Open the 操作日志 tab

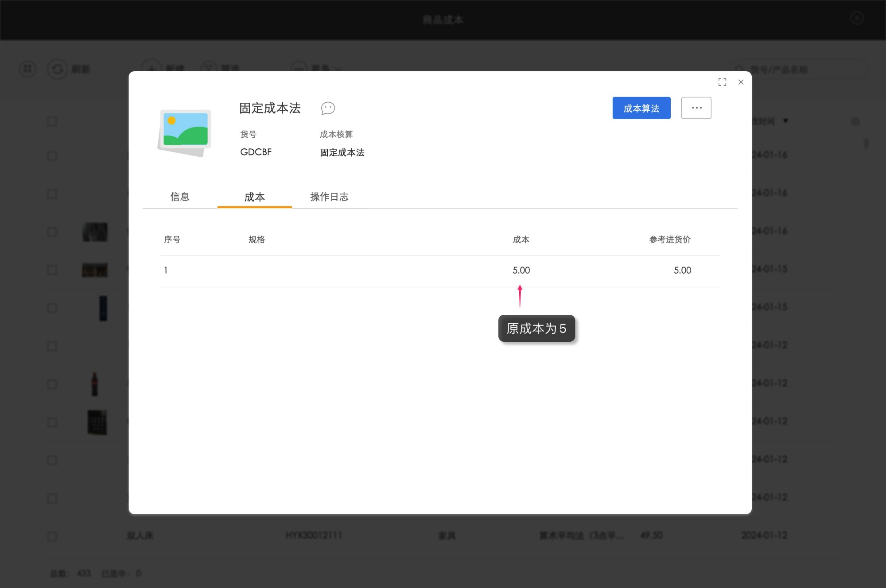[329, 197]
